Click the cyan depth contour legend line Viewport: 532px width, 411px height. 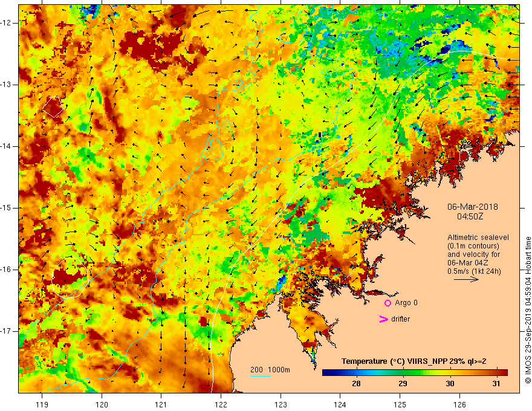click(x=261, y=376)
